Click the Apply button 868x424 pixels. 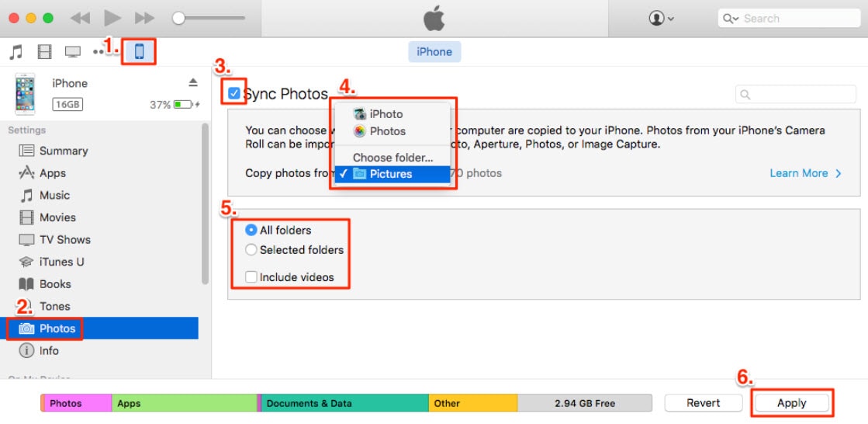click(792, 403)
